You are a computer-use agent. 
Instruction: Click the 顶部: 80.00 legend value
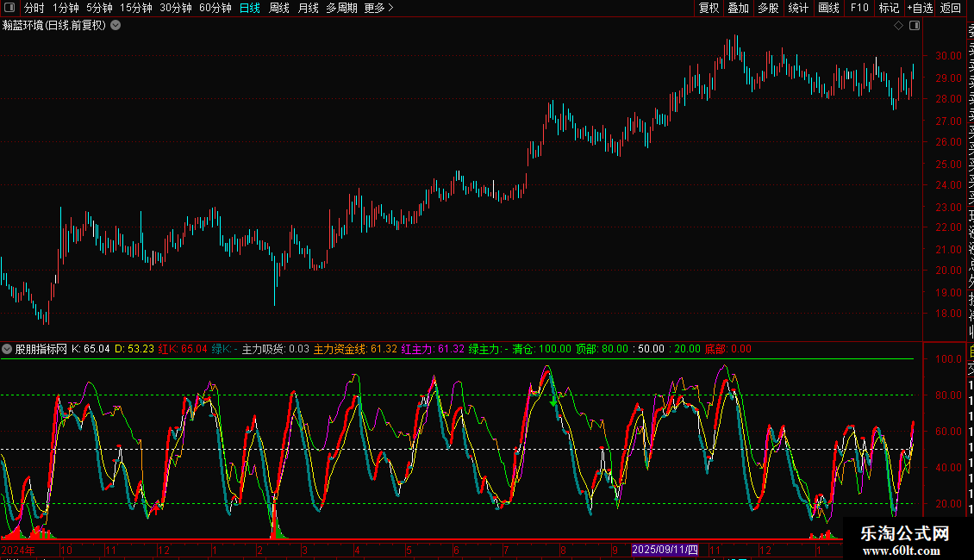point(602,349)
